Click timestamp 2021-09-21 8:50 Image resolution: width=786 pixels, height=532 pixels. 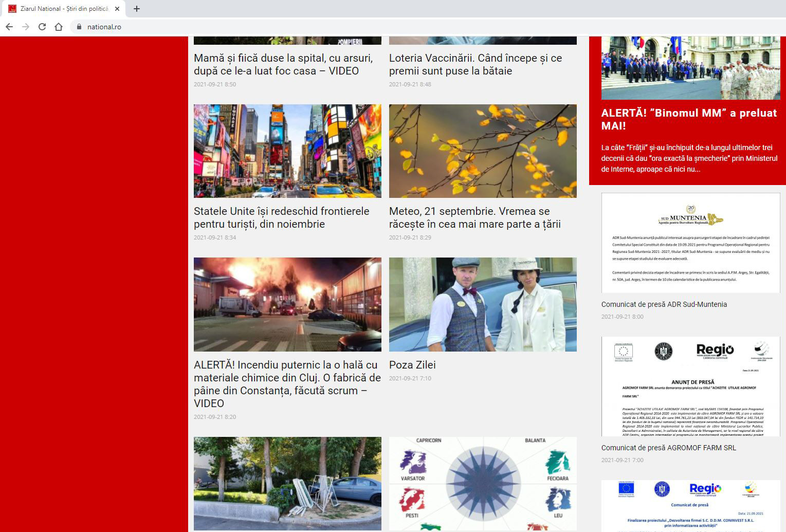(215, 84)
